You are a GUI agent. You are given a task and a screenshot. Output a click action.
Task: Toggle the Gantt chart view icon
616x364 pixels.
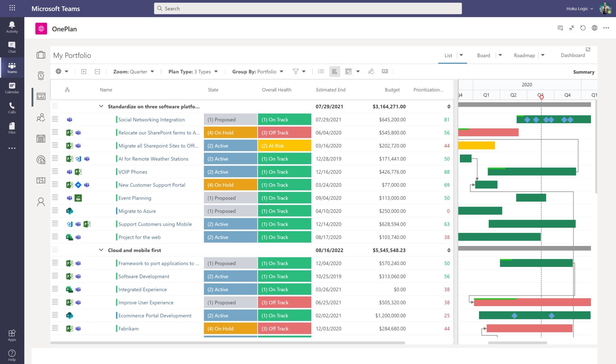(335, 71)
